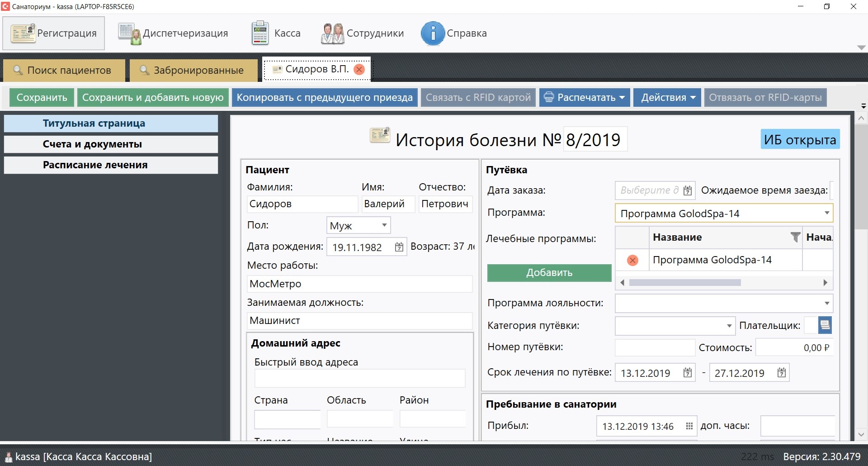
Task: Open Программа лояльности dropdown
Action: 826,303
